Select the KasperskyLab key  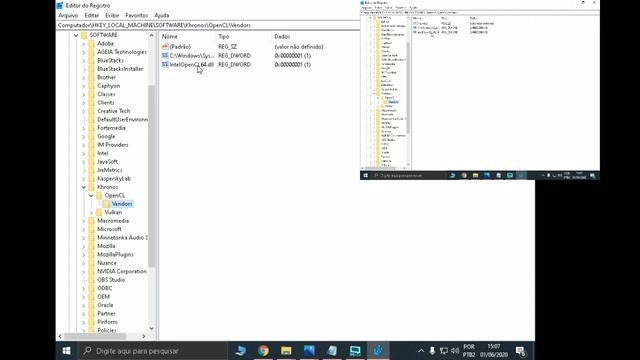point(114,178)
